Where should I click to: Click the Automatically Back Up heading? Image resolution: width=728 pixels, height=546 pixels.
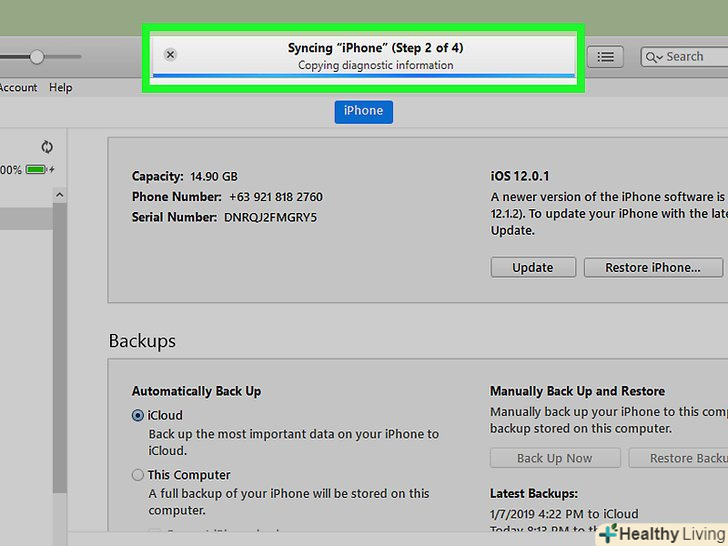pos(196,391)
